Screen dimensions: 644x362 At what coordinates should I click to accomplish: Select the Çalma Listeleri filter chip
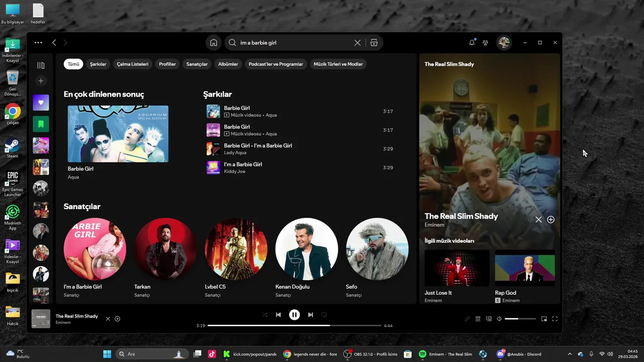(x=133, y=64)
